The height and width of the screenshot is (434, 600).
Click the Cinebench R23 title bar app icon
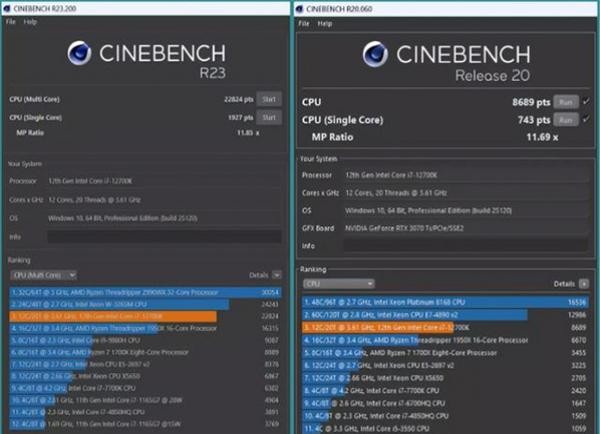pos(7,8)
